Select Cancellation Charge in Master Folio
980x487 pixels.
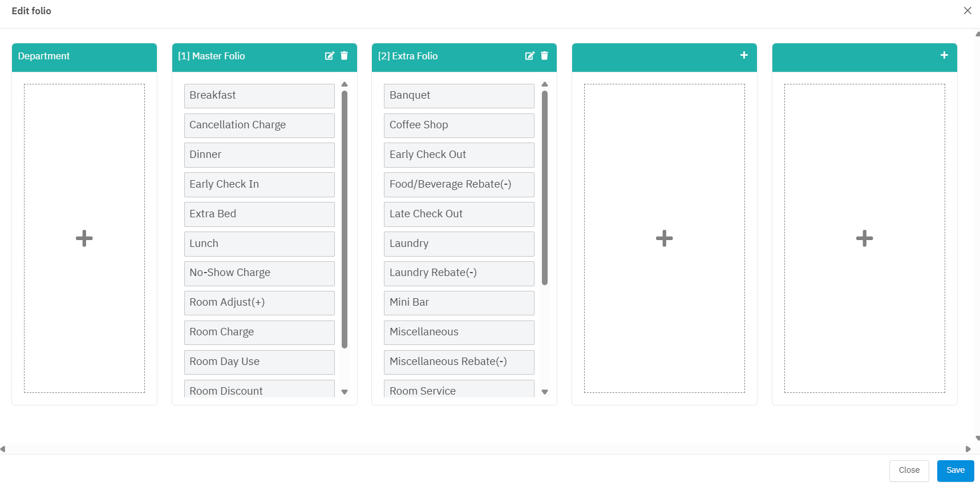click(x=259, y=125)
